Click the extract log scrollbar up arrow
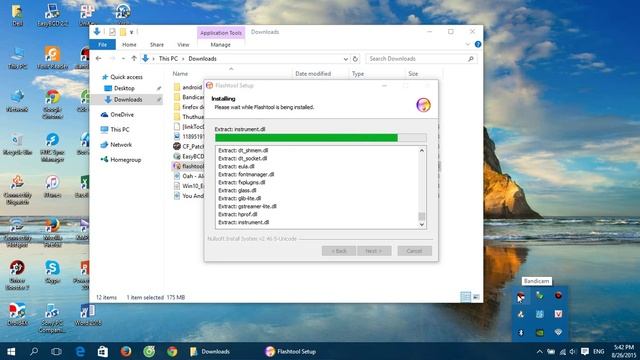The image size is (640, 360). (x=422, y=151)
